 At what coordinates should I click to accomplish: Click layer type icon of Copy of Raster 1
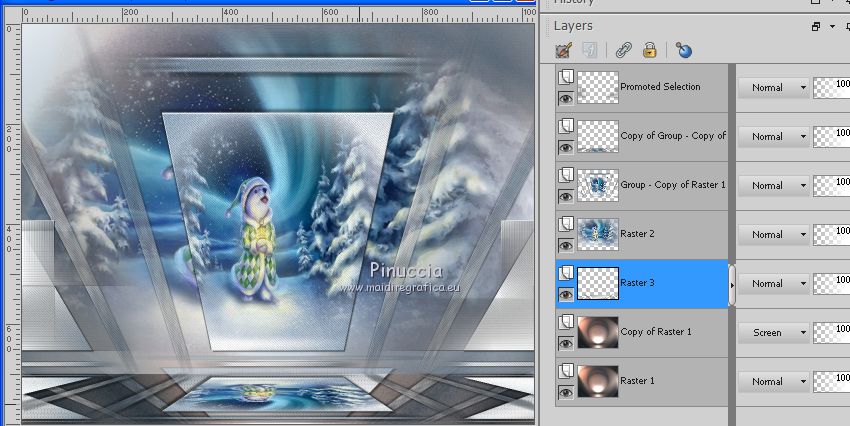(x=565, y=321)
